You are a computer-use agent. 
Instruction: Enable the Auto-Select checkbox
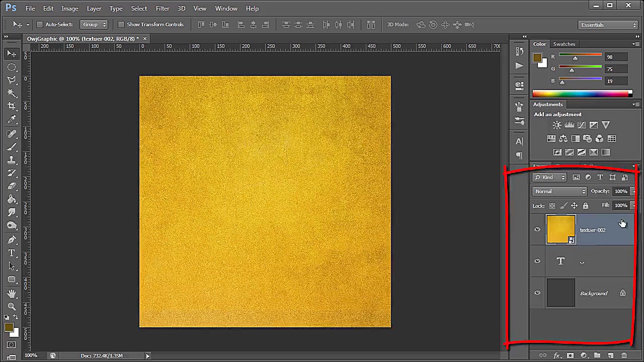click(40, 25)
